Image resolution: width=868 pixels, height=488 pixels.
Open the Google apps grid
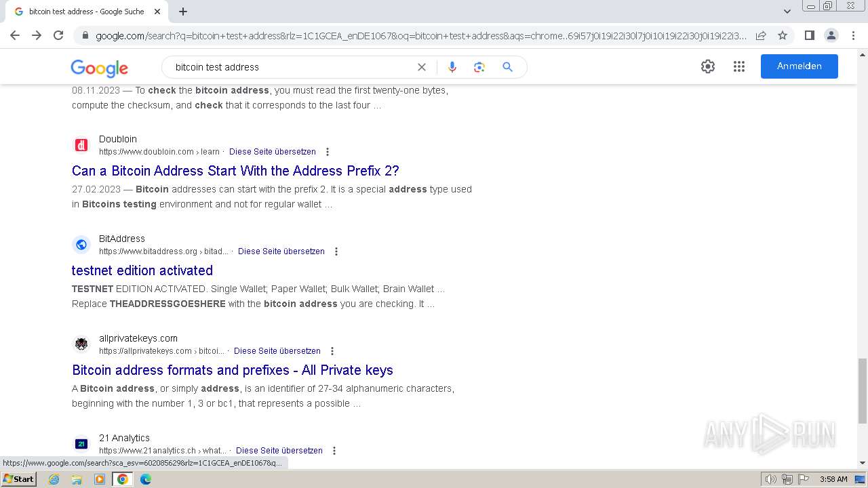click(739, 66)
